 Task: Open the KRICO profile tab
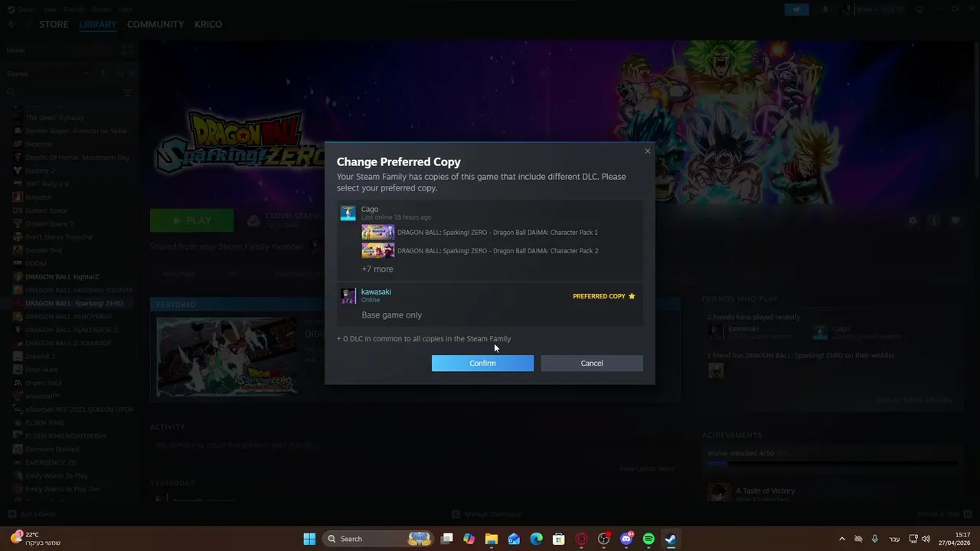[208, 24]
